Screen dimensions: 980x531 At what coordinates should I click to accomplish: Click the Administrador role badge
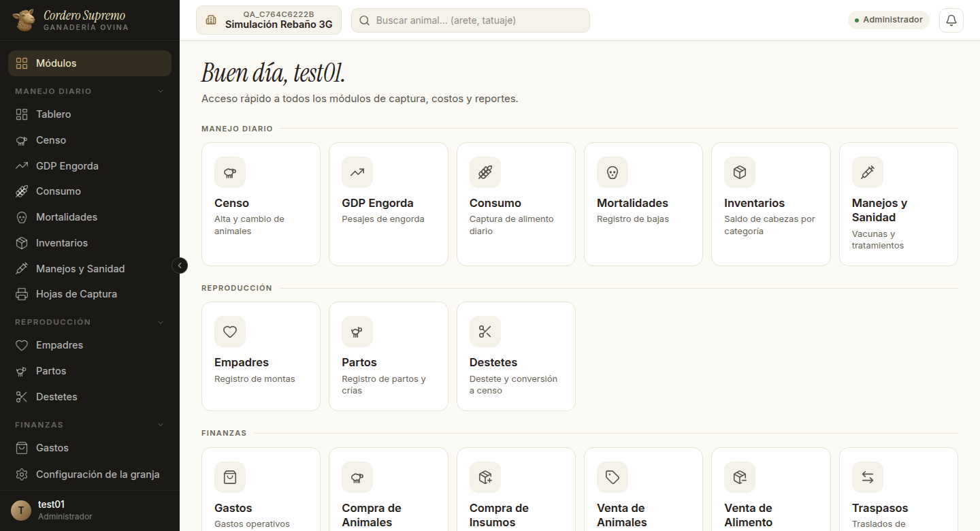(889, 20)
